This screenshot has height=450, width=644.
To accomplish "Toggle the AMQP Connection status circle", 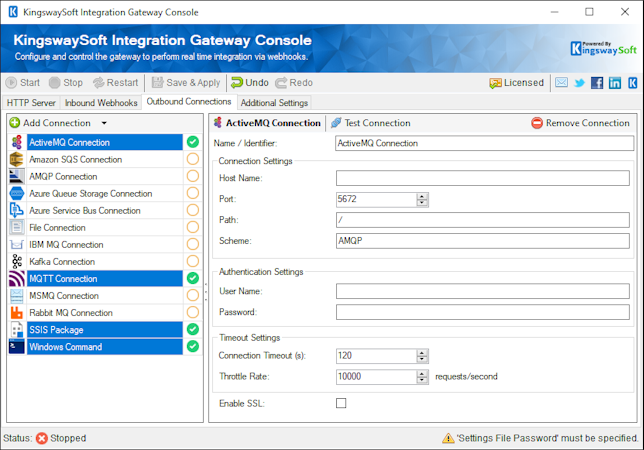I will point(192,176).
